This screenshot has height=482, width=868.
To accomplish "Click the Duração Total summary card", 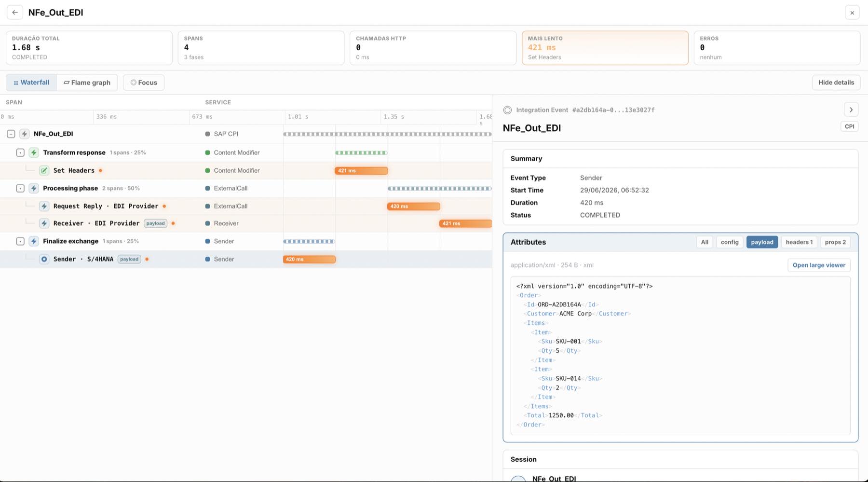I will click(89, 48).
